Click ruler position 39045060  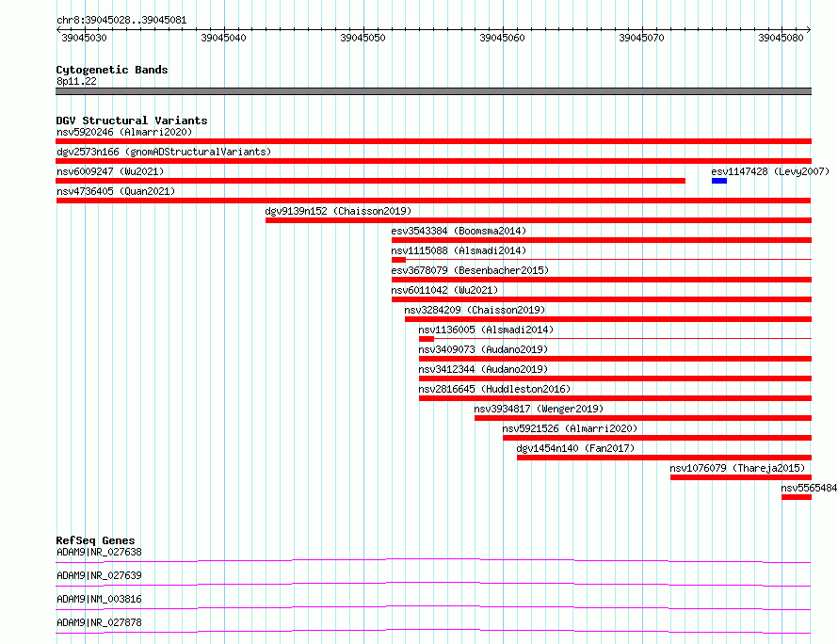tap(503, 38)
